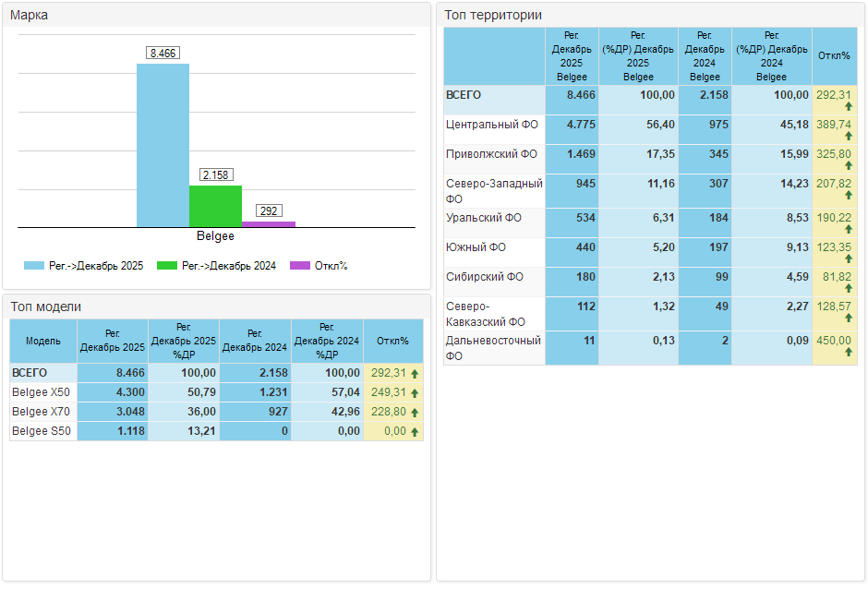Image resolution: width=868 pixels, height=613 pixels.
Task: Click the green 2.158 bar in chart
Action: point(215,206)
